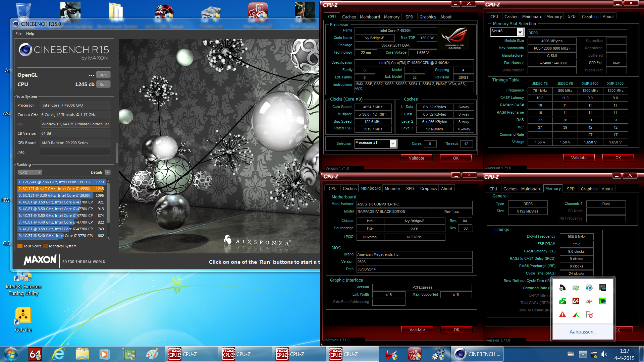Open the Processor #1 selection dropdown

(393, 143)
